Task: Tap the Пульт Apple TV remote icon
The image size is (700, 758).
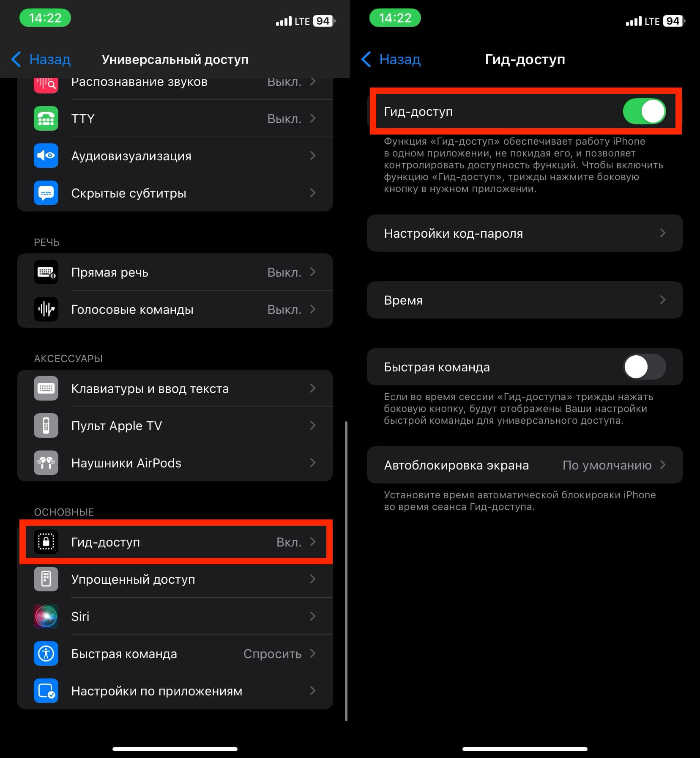Action: coord(46,426)
